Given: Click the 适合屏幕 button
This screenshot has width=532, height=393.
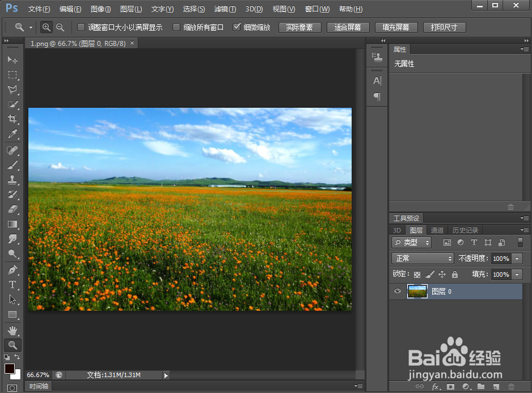Looking at the screenshot, I should pos(348,27).
